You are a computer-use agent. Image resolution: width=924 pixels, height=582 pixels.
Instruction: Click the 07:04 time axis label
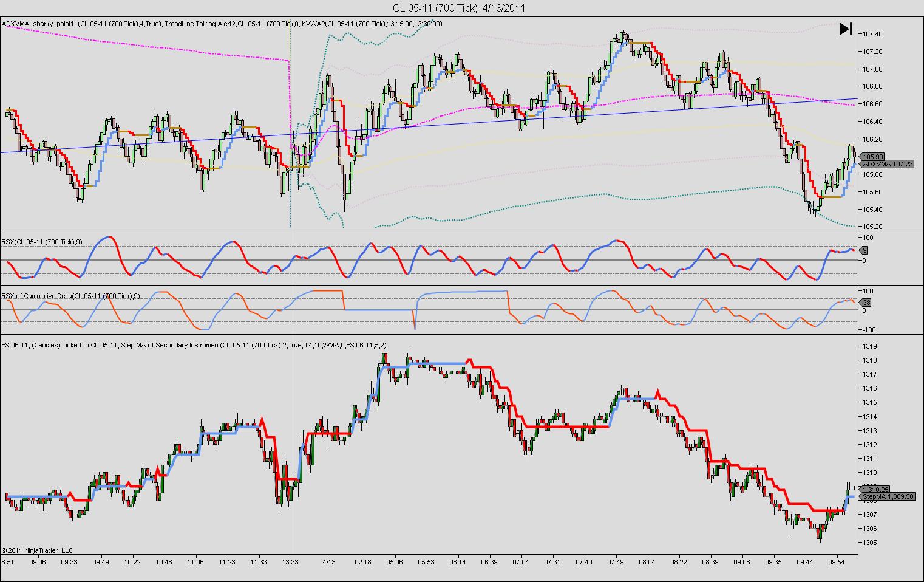pos(521,562)
